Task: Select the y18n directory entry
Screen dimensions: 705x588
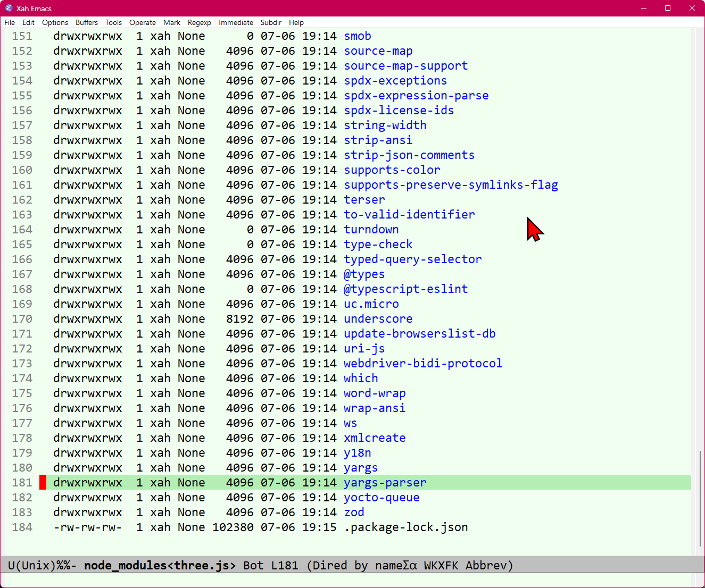Action: tap(358, 453)
